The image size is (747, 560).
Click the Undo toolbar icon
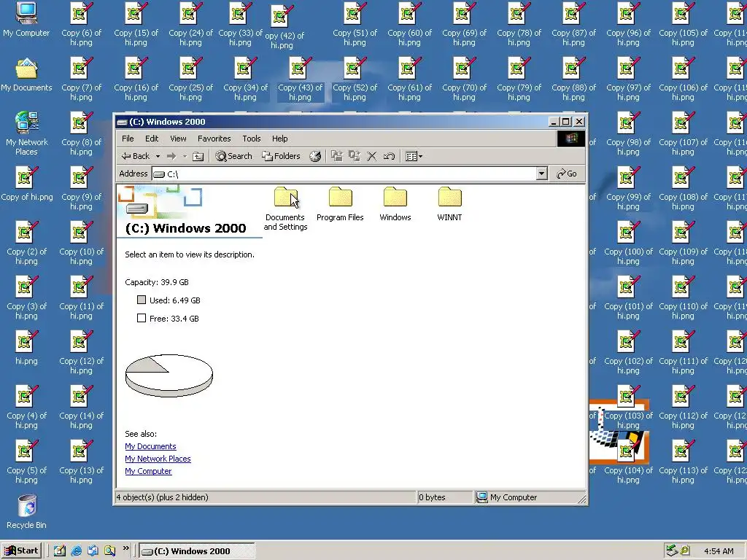(389, 156)
